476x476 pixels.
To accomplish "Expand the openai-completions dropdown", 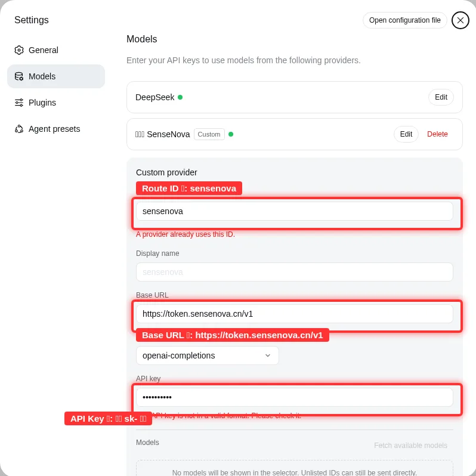I will tap(208, 356).
